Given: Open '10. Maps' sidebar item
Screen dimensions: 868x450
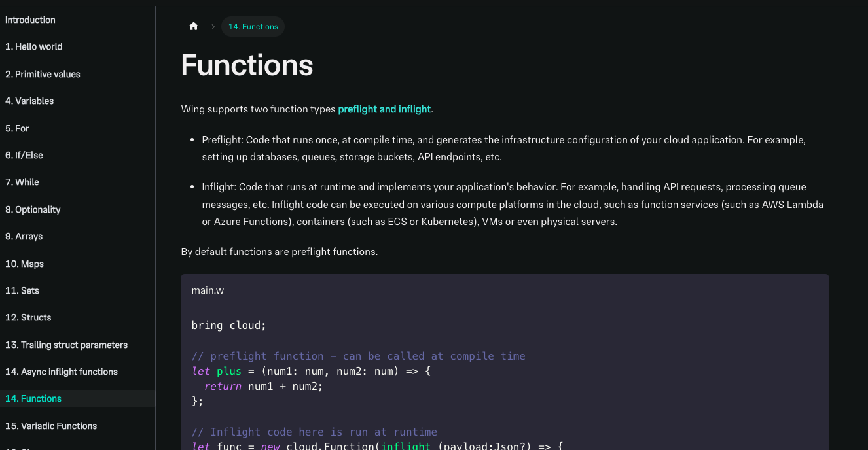Looking at the screenshot, I should pos(25,264).
